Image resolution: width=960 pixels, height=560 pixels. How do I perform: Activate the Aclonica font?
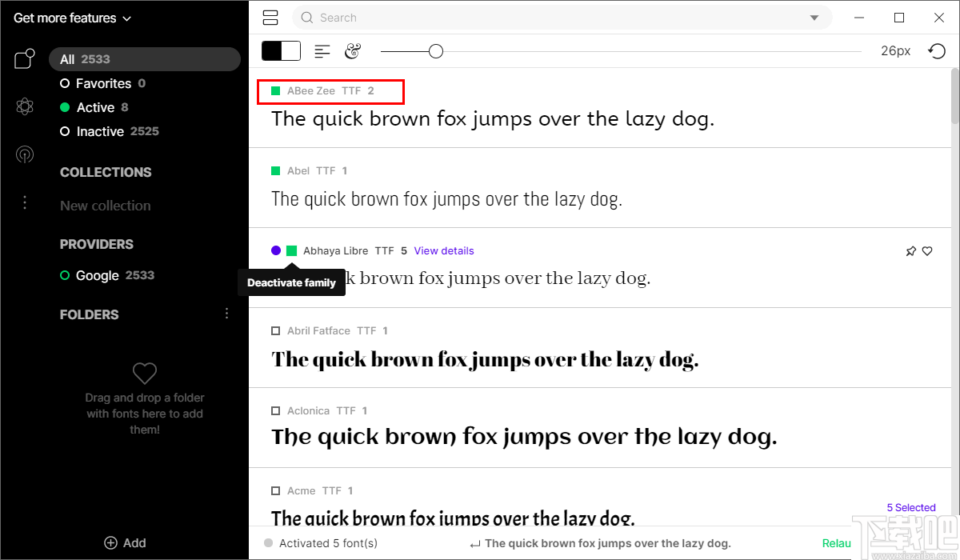coord(276,411)
